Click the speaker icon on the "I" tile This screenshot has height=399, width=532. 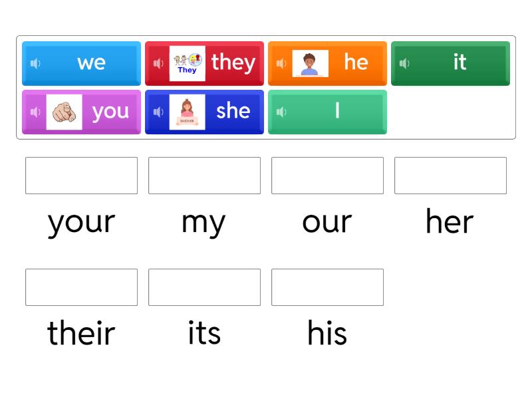click(281, 112)
